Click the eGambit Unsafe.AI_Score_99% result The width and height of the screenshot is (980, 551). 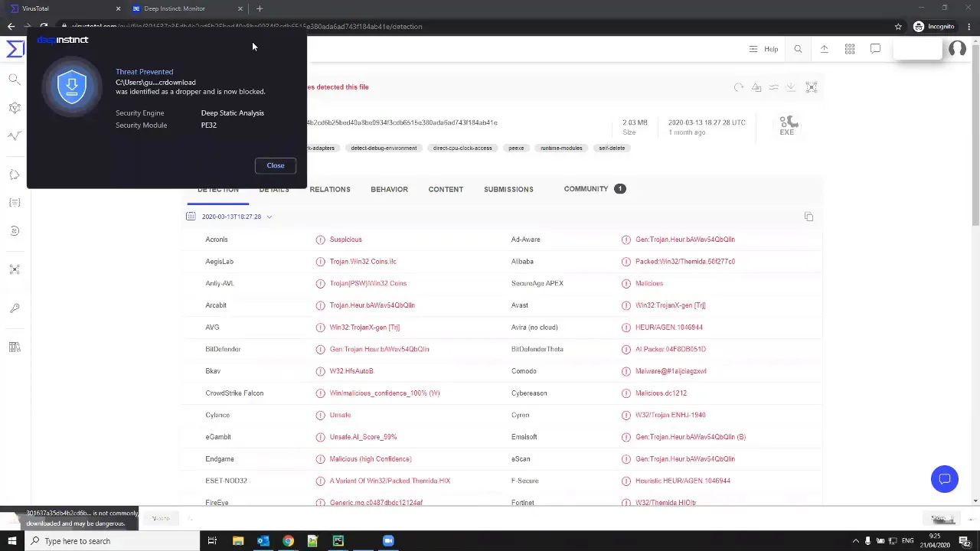363,437
